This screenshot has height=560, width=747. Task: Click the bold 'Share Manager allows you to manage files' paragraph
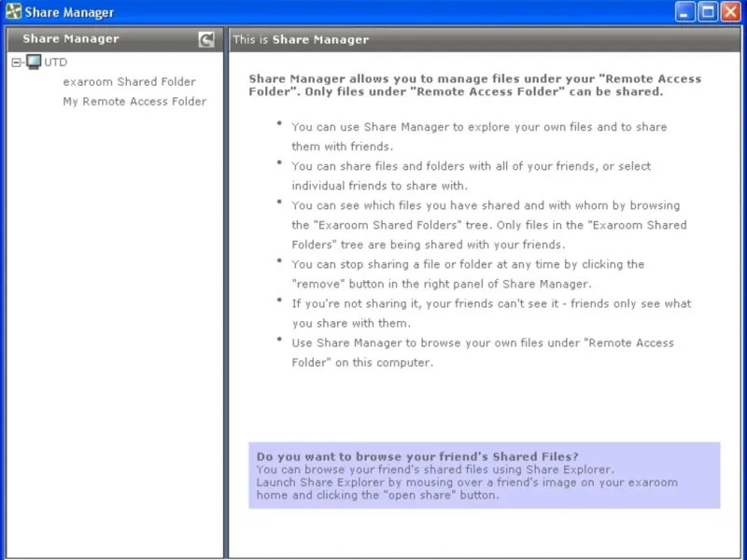click(x=475, y=85)
